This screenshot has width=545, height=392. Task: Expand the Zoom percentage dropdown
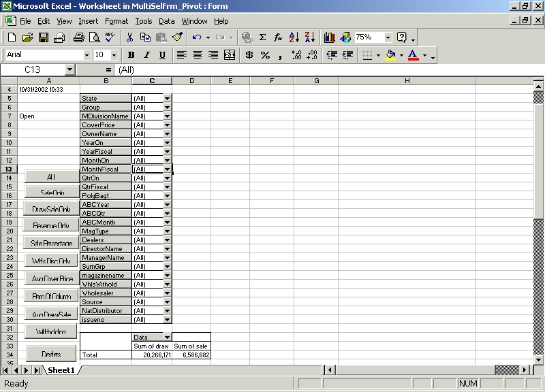[x=388, y=37]
